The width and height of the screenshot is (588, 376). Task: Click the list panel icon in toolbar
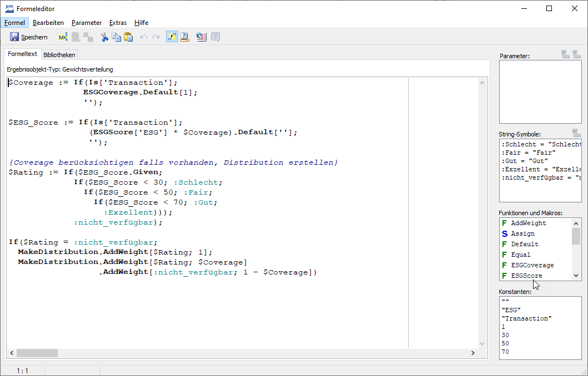pyautogui.click(x=201, y=37)
